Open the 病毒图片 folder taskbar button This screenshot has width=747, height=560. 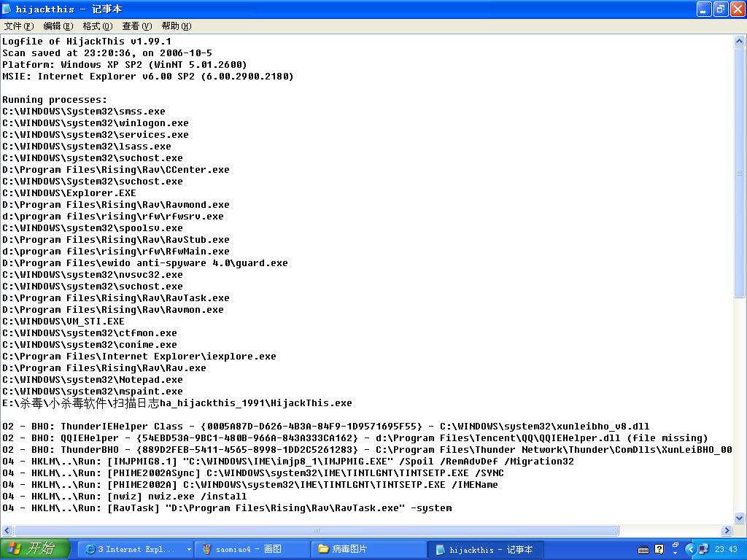point(369,549)
